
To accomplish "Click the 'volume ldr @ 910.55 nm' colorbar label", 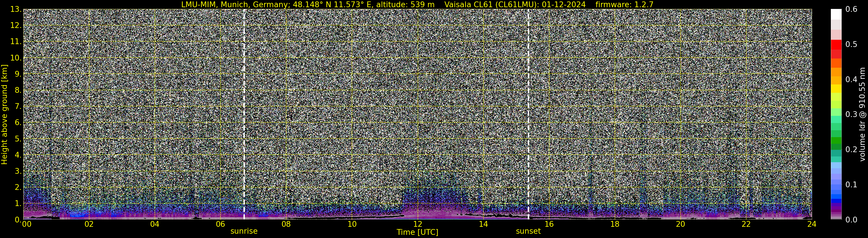I will [862, 114].
